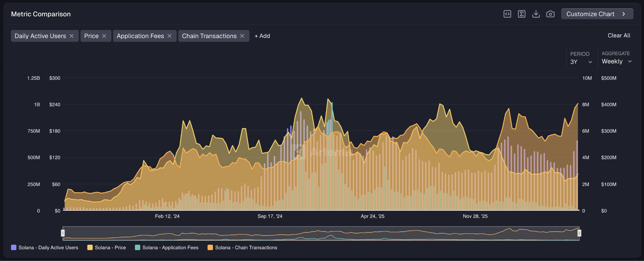Viewport: 644px width, 261px height.
Task: Download the chart data
Action: [536, 14]
